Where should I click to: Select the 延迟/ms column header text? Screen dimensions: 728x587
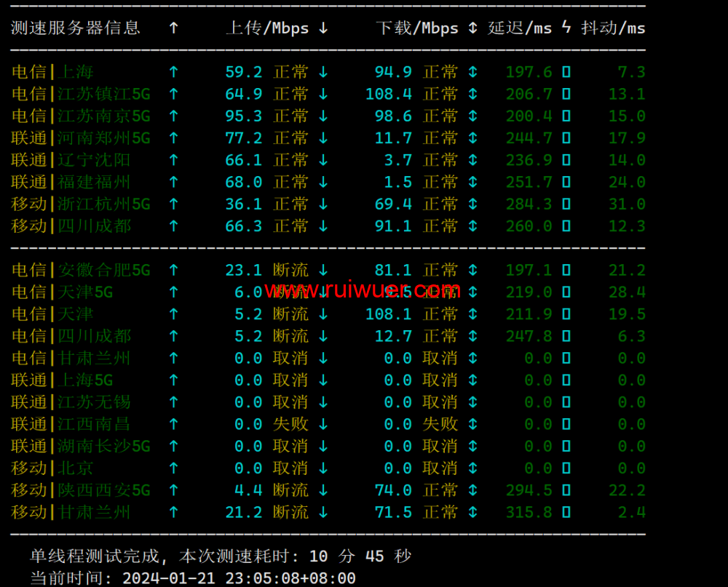[x=520, y=28]
